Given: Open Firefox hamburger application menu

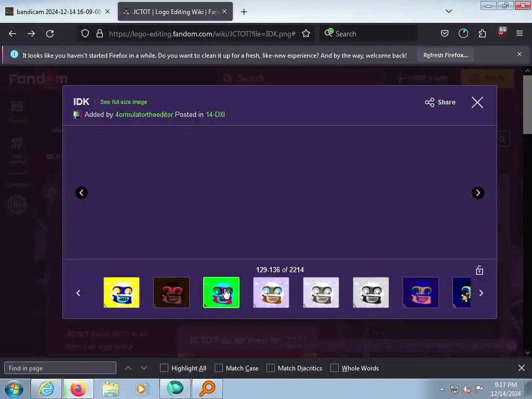Looking at the screenshot, I should [x=520, y=34].
